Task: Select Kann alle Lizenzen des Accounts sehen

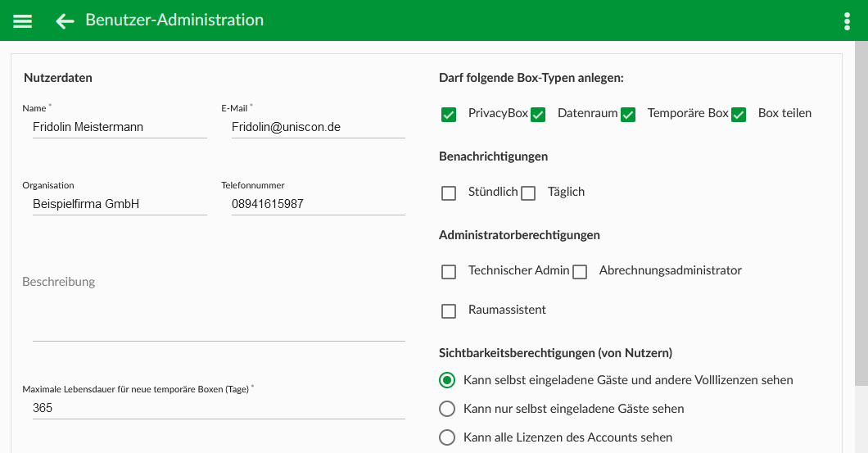Action: tap(447, 437)
